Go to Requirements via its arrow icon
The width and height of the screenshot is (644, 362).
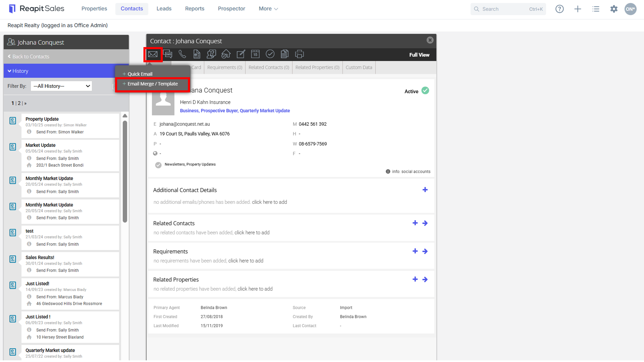click(x=425, y=251)
